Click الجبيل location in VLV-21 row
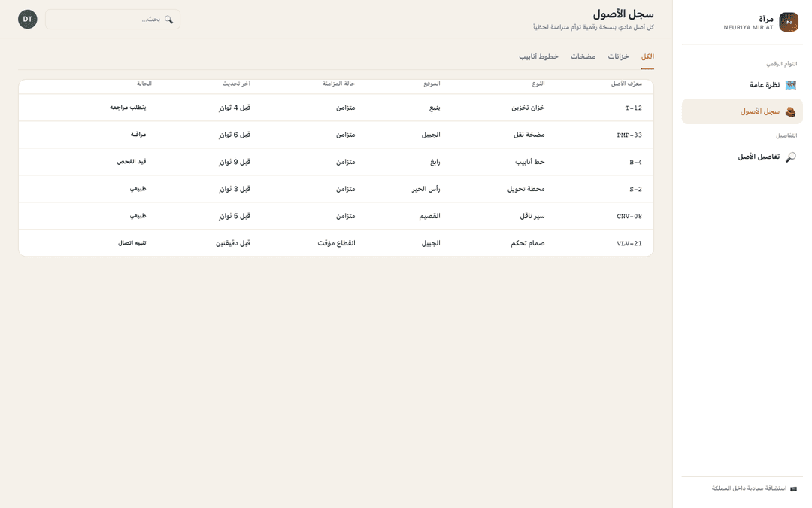This screenshot has height=508, width=812. pos(431,243)
